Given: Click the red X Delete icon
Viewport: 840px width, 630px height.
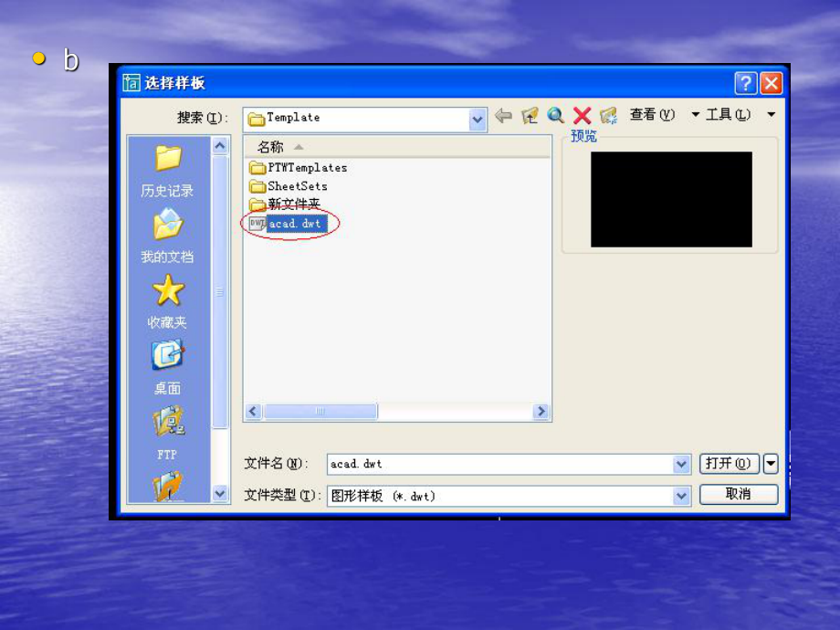Looking at the screenshot, I should click(x=582, y=116).
